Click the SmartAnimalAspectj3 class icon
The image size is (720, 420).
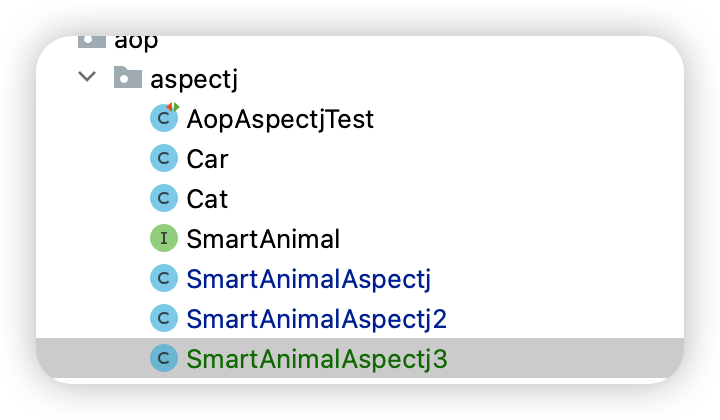tap(164, 358)
